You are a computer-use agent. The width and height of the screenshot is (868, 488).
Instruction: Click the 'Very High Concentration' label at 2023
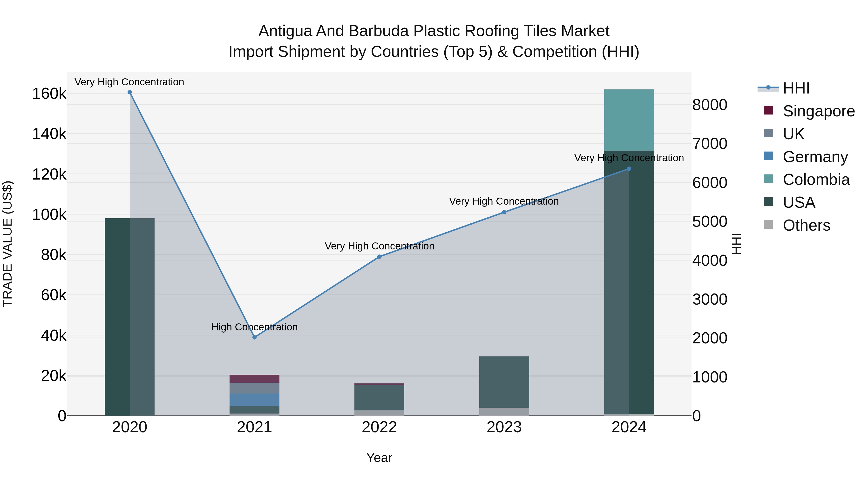(x=504, y=201)
